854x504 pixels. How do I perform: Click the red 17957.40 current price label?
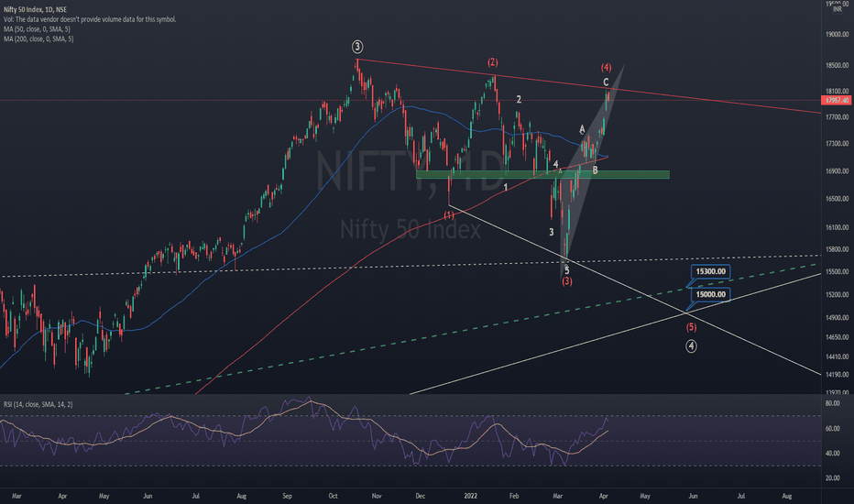pos(838,100)
